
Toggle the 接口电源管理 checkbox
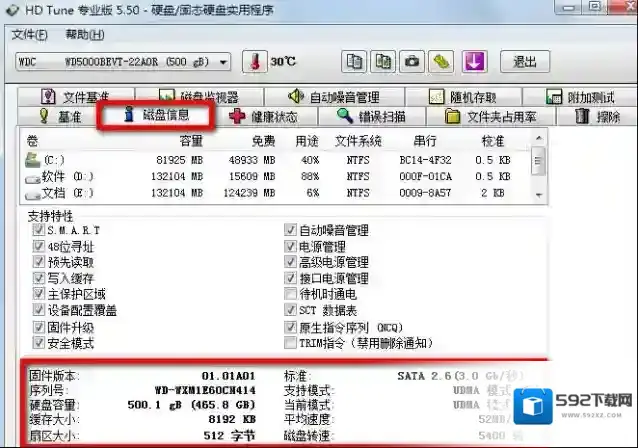290,278
